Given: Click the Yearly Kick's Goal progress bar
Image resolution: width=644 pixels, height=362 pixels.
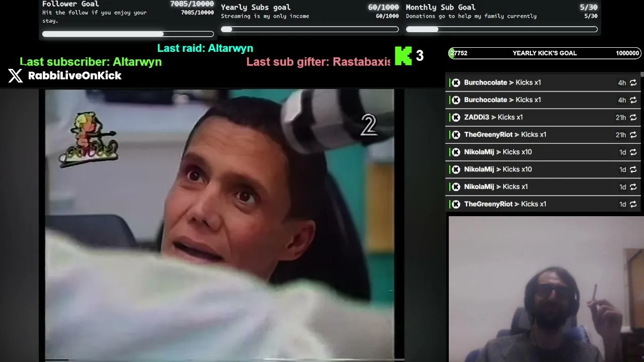Looking at the screenshot, I should tap(544, 53).
